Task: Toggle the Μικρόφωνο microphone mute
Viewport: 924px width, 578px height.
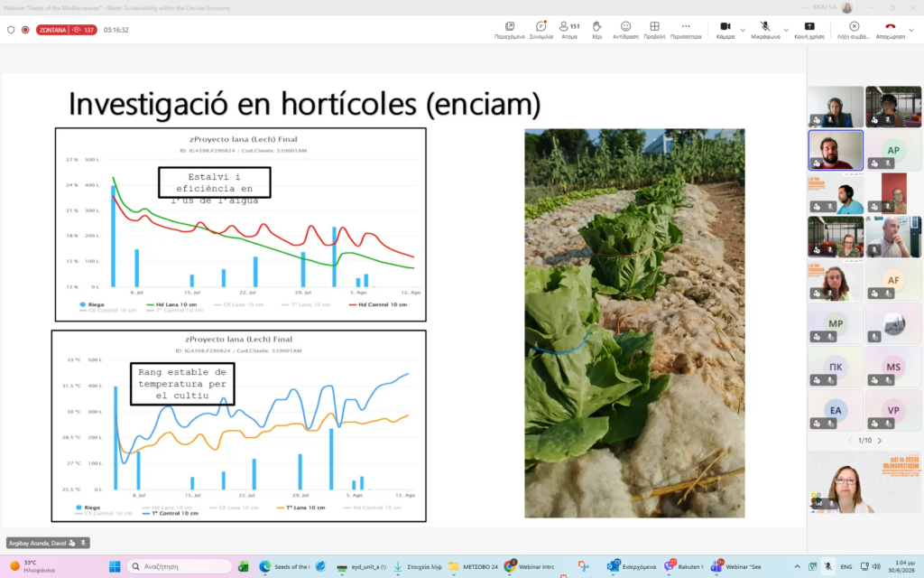Action: [765, 30]
